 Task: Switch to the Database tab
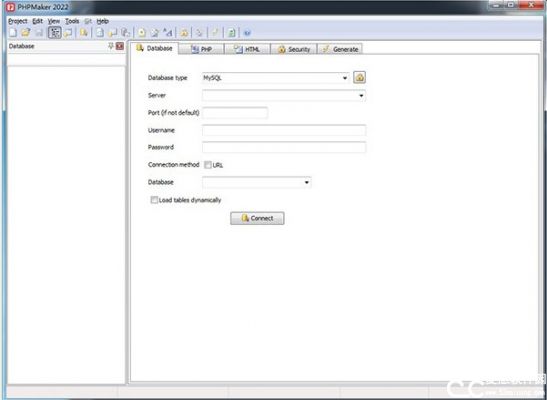155,48
